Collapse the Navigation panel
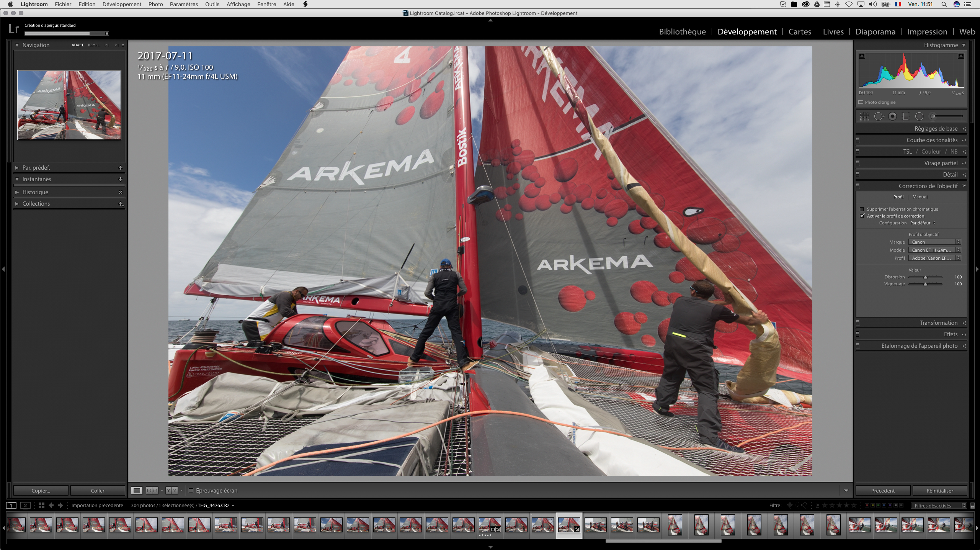The height and width of the screenshot is (550, 980). [x=17, y=45]
